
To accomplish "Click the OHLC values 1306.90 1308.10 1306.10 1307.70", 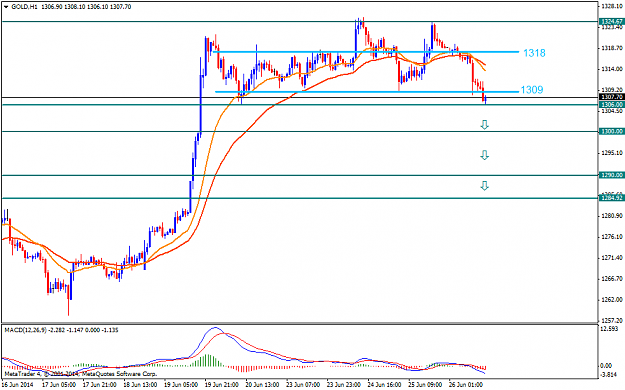I will (x=86, y=7).
